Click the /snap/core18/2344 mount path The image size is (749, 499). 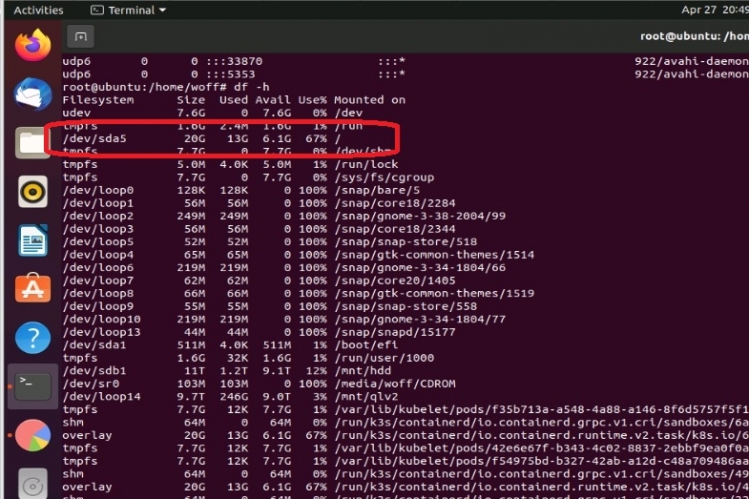(x=395, y=229)
